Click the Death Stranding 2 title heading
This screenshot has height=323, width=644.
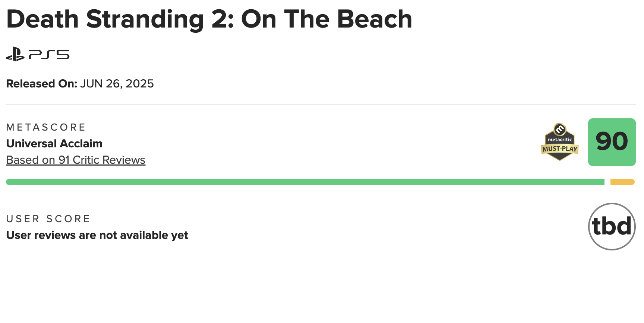click(209, 19)
